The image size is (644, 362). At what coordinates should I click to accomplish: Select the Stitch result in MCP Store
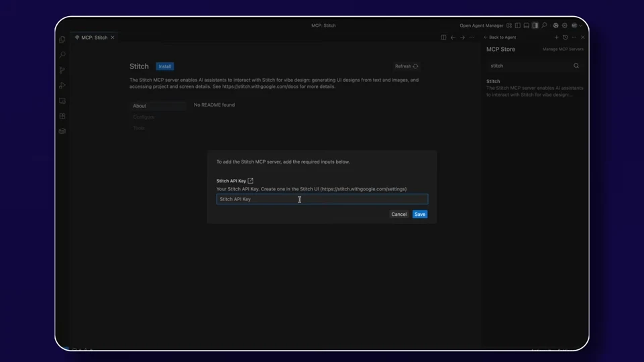(x=535, y=88)
